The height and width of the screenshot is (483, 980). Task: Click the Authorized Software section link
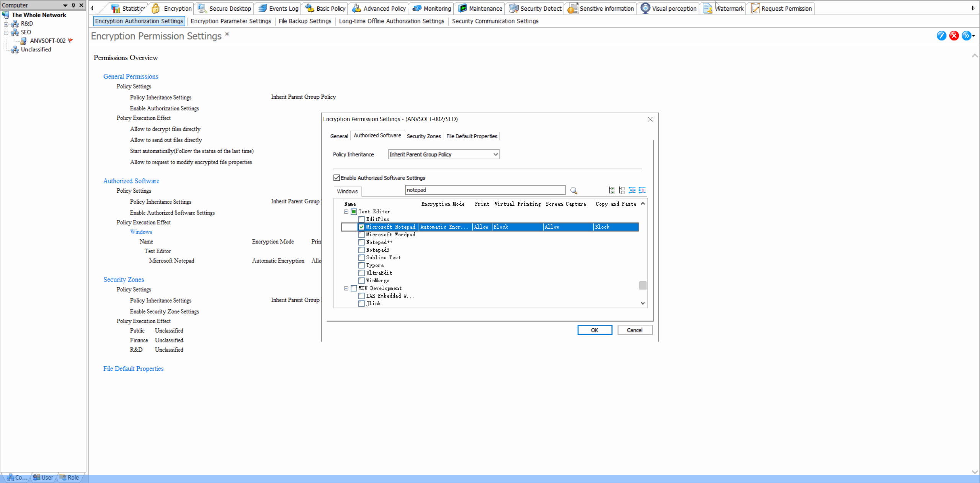[x=131, y=180]
